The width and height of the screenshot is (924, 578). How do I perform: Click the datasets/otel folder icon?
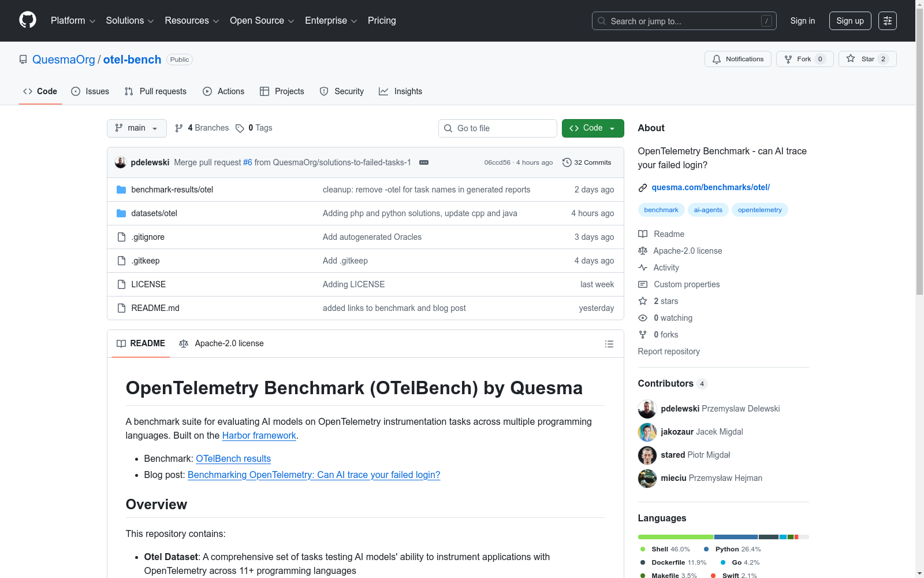121,213
